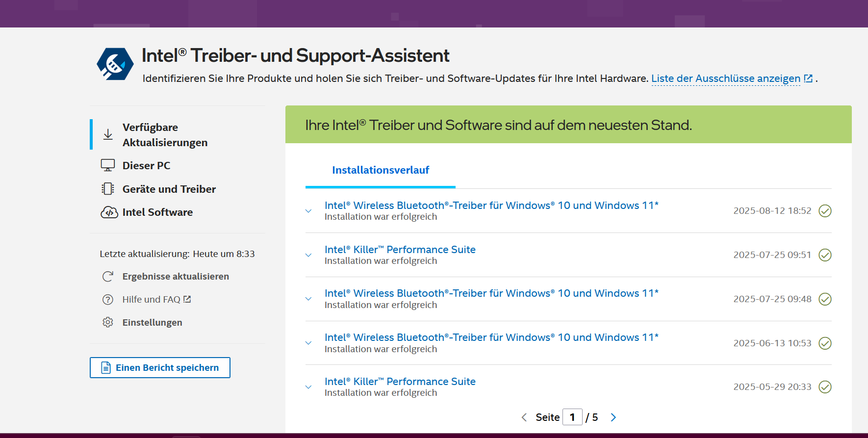Click the Intel Driver Support Assistant logo
868x438 pixels.
(115, 64)
